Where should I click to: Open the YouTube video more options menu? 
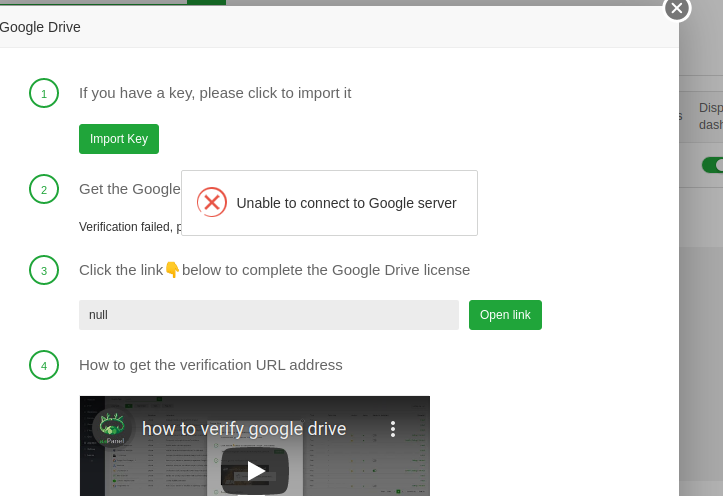[x=393, y=429]
